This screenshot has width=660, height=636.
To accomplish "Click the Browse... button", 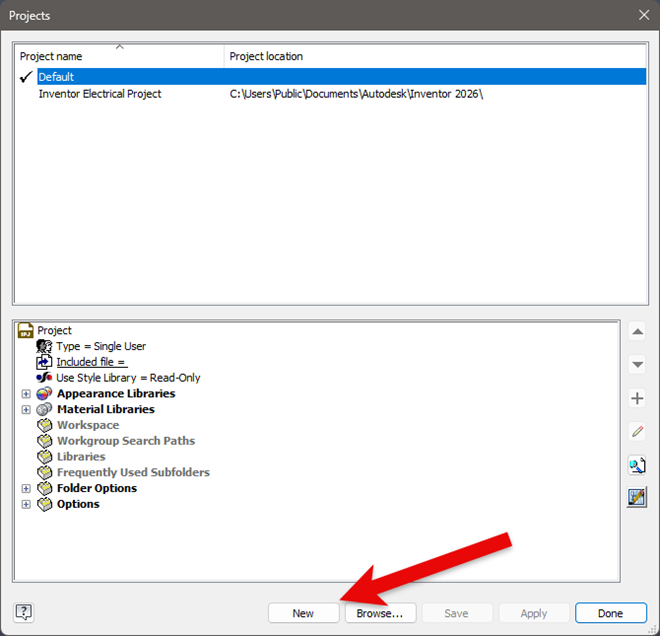I will [380, 613].
